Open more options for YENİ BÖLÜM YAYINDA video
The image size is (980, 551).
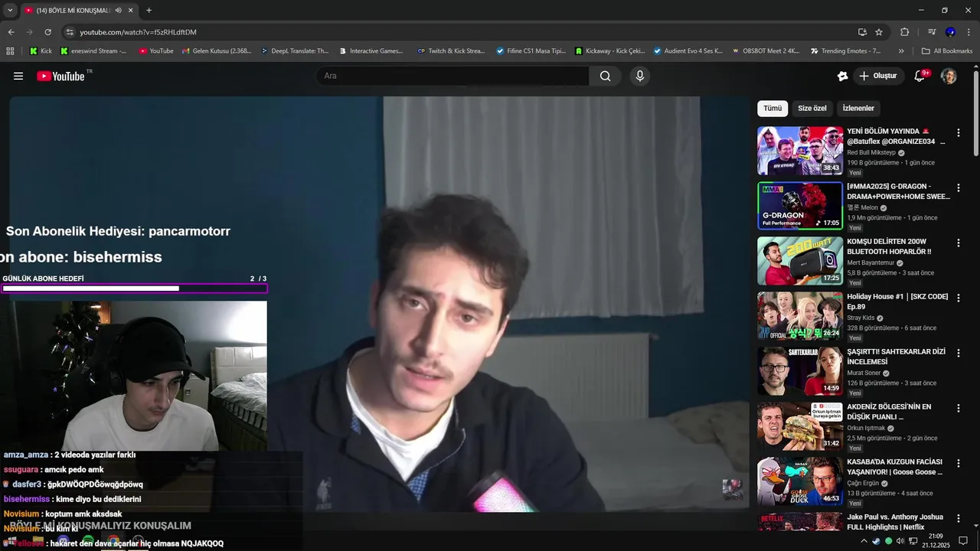pyautogui.click(x=958, y=132)
